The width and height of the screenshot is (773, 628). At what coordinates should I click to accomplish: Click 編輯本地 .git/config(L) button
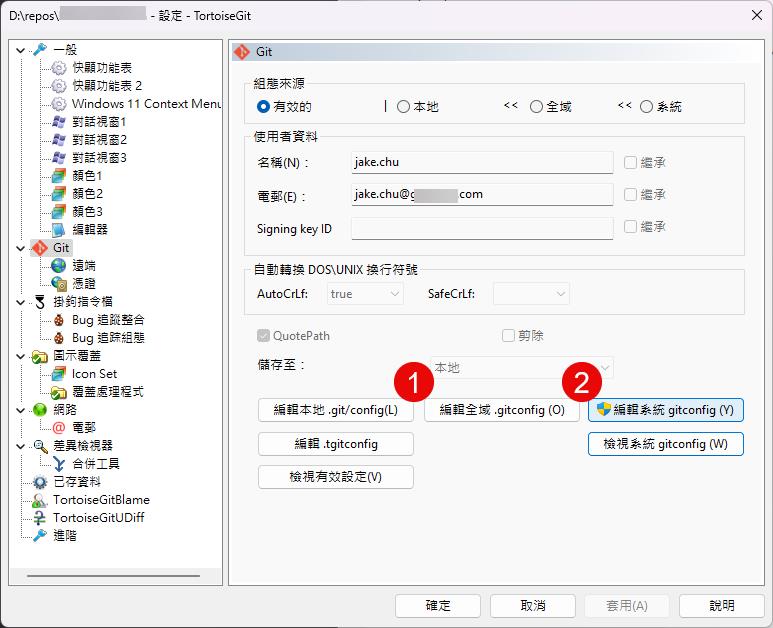[x=336, y=410]
